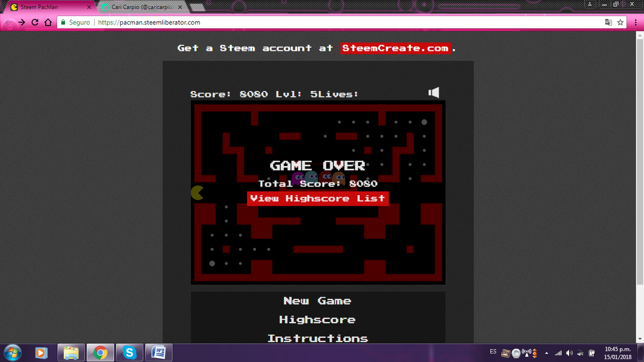This screenshot has width=644, height=362.
Task: Click the green secure padlock icon
Action: [x=63, y=23]
